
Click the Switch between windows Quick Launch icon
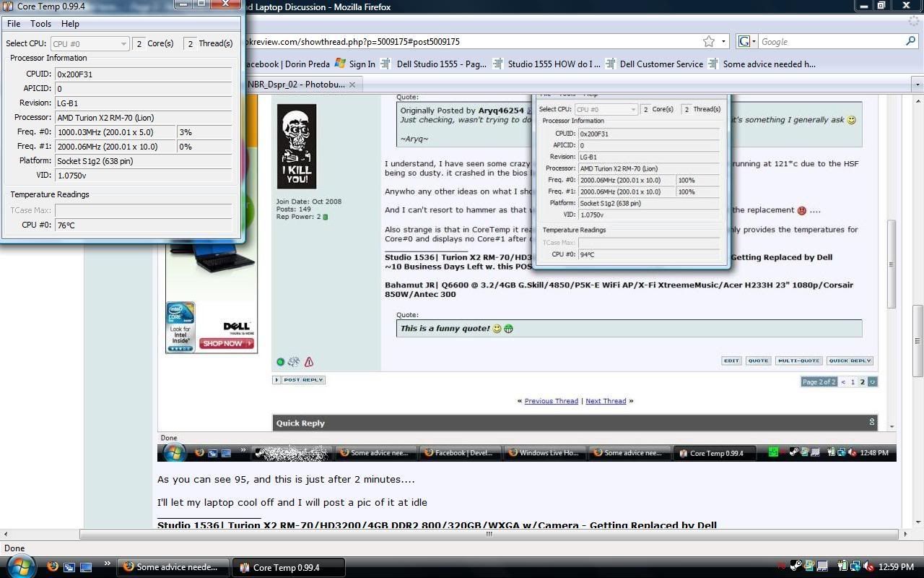[x=69, y=567]
